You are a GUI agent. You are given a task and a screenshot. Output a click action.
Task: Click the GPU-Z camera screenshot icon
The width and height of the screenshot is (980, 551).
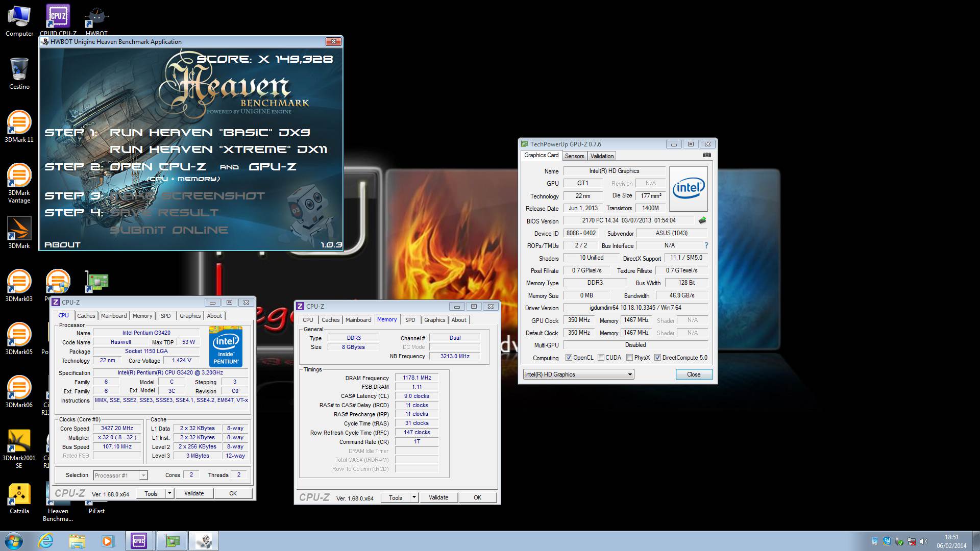[706, 155]
